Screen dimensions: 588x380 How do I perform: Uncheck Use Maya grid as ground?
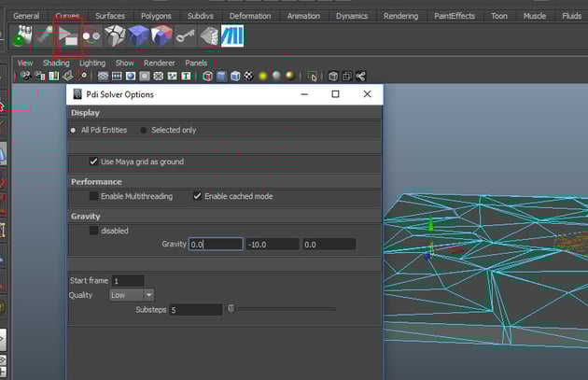point(93,162)
